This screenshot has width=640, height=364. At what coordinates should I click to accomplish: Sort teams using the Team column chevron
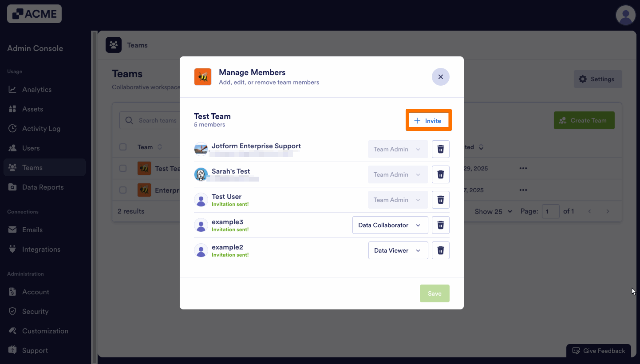[160, 147]
